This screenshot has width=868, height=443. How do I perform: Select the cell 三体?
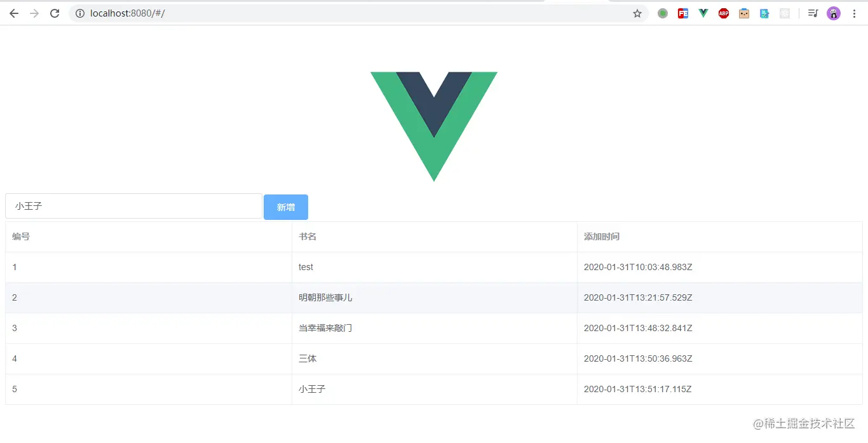click(434, 358)
